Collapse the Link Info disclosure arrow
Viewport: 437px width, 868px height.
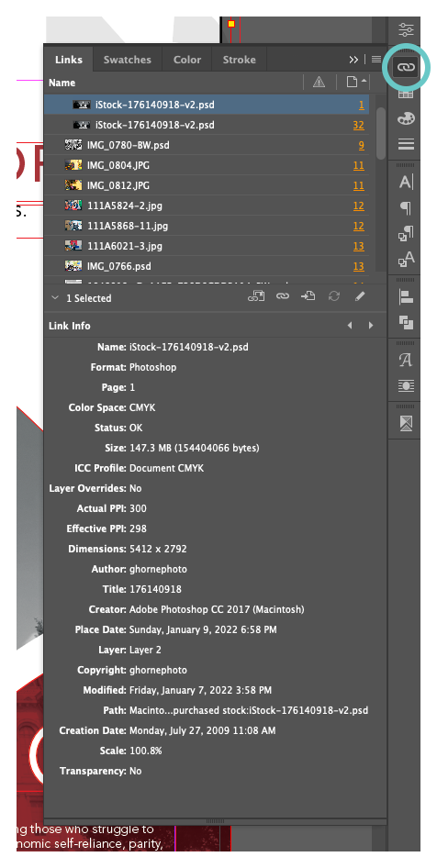(x=55, y=298)
